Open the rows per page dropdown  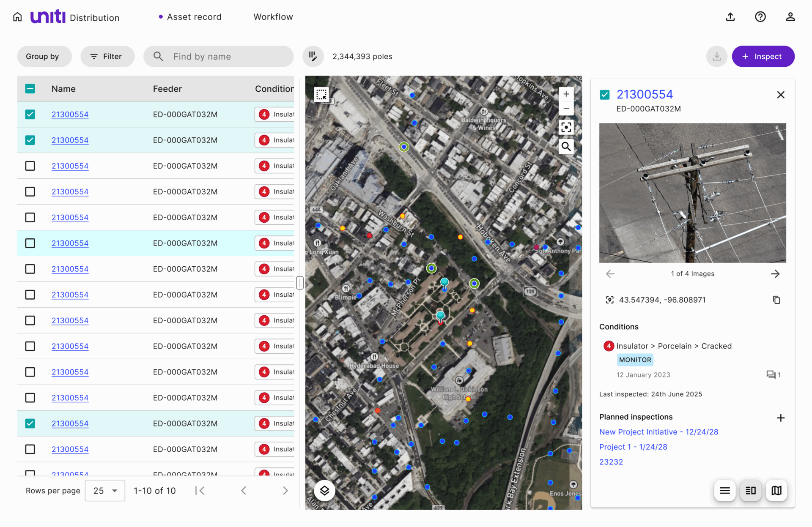pos(105,491)
